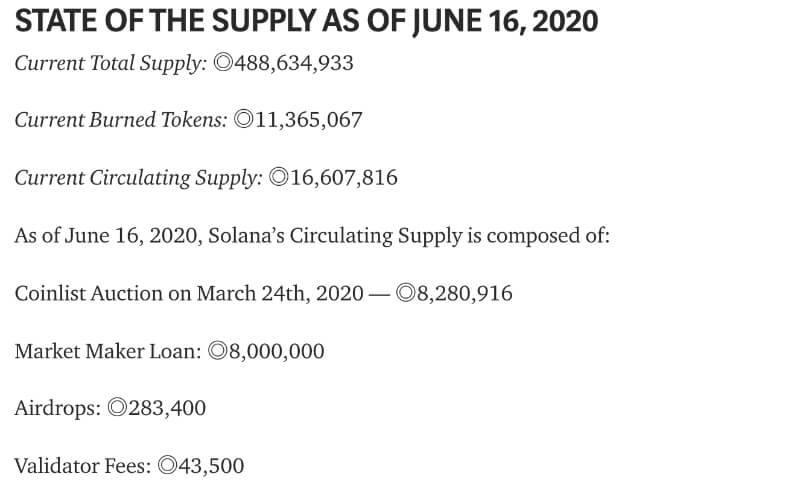Screen dimensions: 800x485
Task: Click the "State of the Supply" heading
Action: [306, 21]
